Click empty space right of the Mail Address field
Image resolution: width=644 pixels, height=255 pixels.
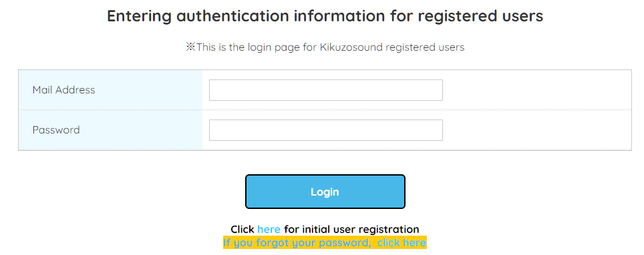coord(537,90)
